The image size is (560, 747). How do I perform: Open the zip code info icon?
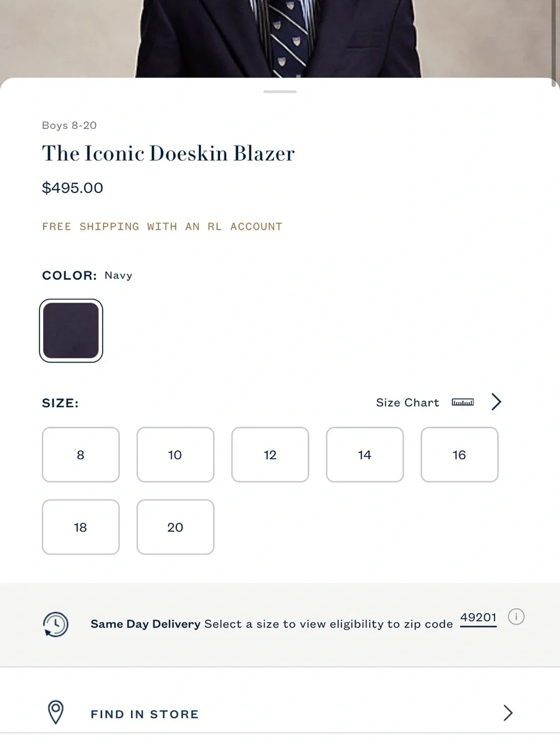tap(516, 617)
